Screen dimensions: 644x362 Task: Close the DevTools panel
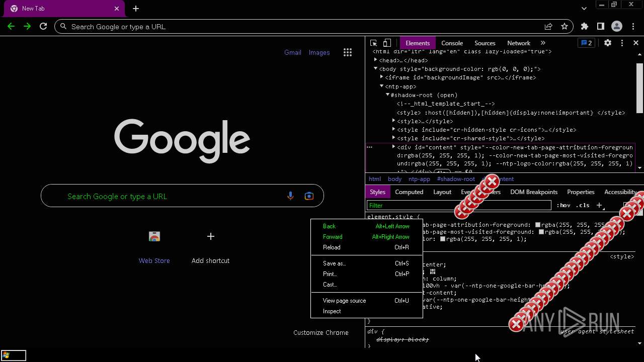[x=636, y=43]
